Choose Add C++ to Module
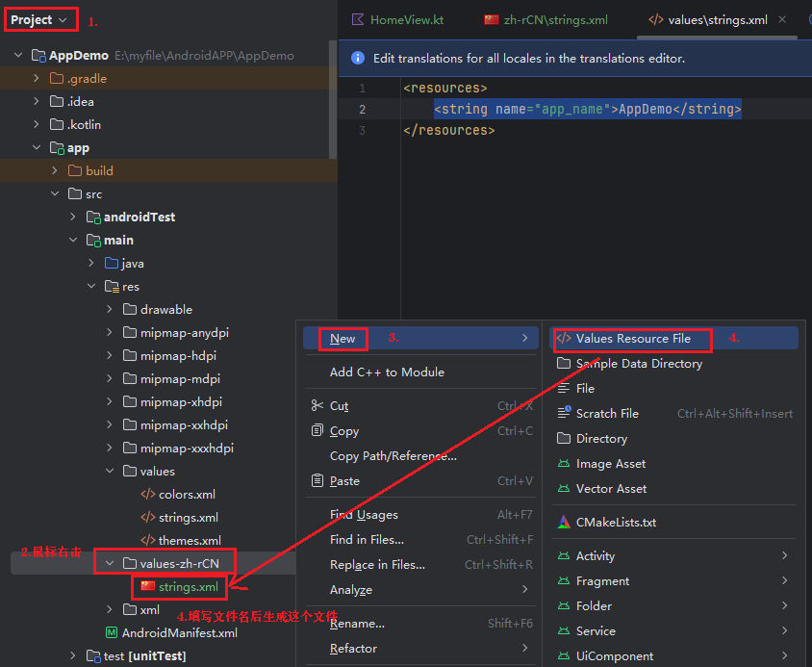Image resolution: width=812 pixels, height=667 pixels. pos(421,372)
